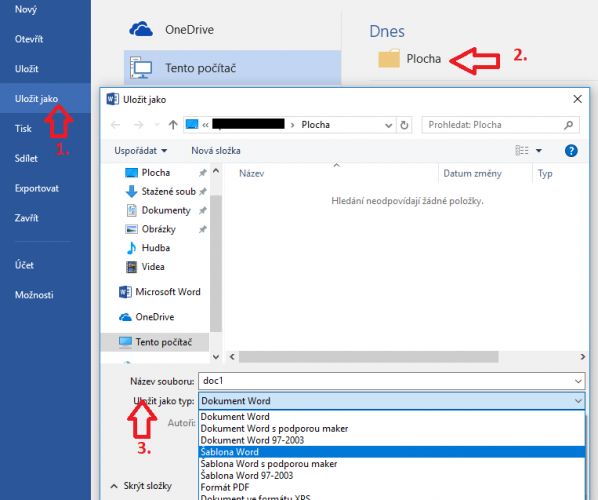Select Microsoft Word in navigation pane
The image size is (598, 500).
coord(160,292)
